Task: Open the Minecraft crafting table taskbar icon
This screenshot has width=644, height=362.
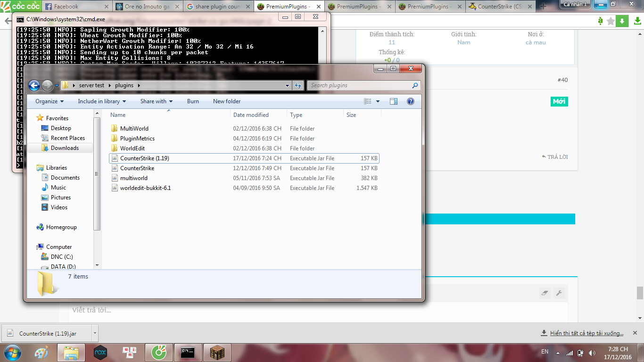Action: coord(217,352)
